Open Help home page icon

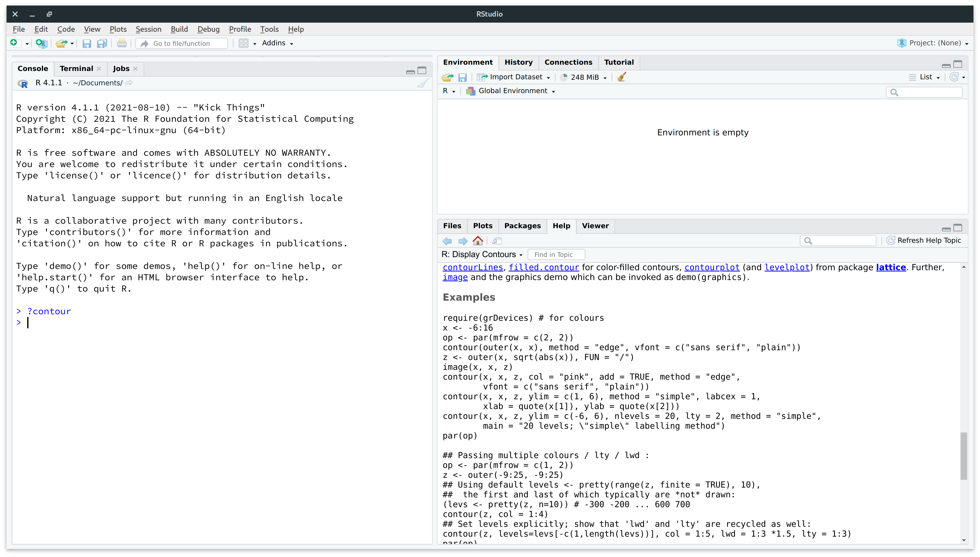click(478, 241)
